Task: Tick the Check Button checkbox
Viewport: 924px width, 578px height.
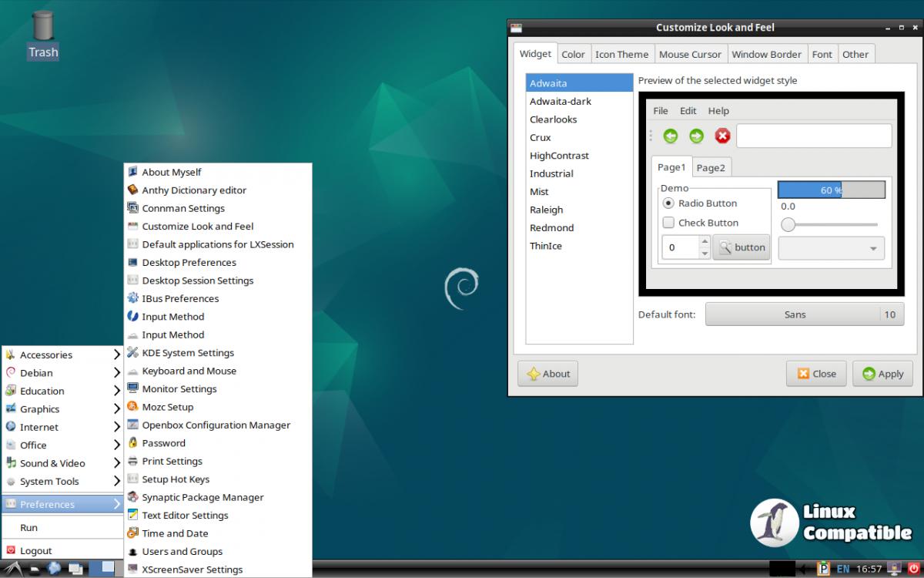Action: coord(668,223)
